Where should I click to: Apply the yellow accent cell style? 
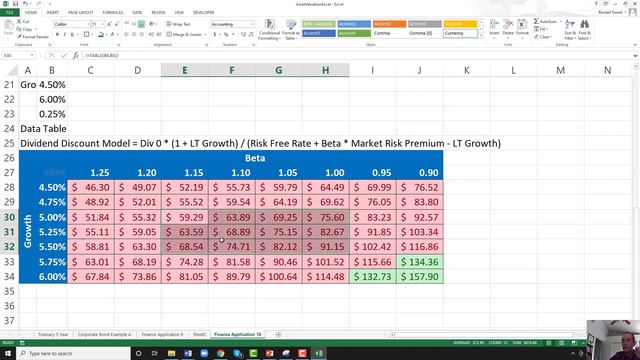click(460, 24)
